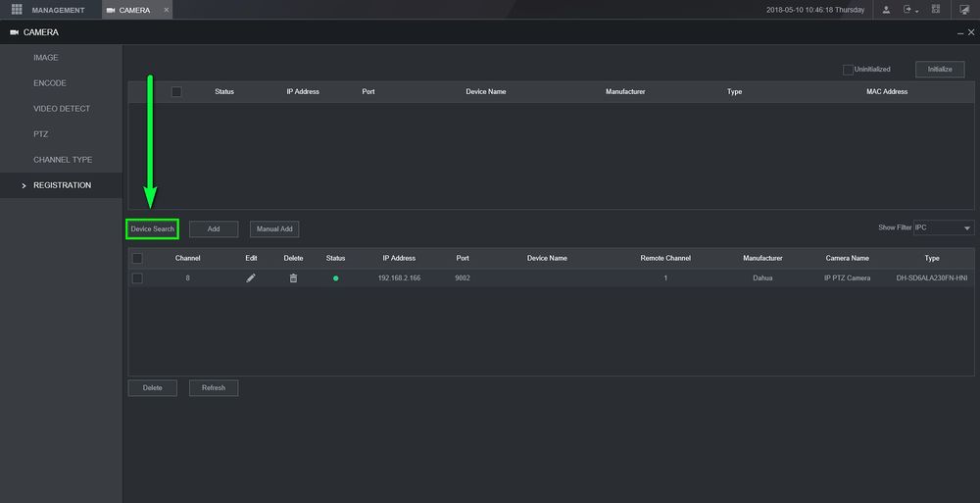Expand the dropdown arrow next to logout icon
Image resolution: width=980 pixels, height=503 pixels.
point(917,11)
